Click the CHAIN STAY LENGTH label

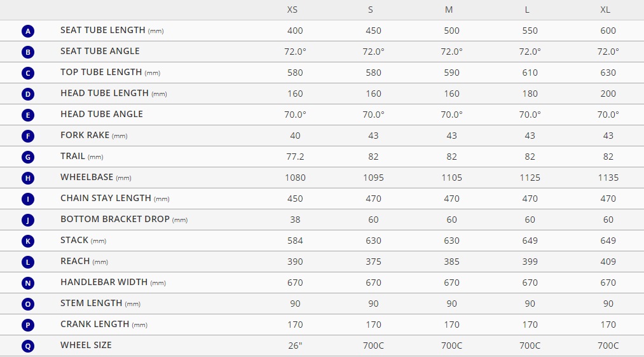point(115,199)
